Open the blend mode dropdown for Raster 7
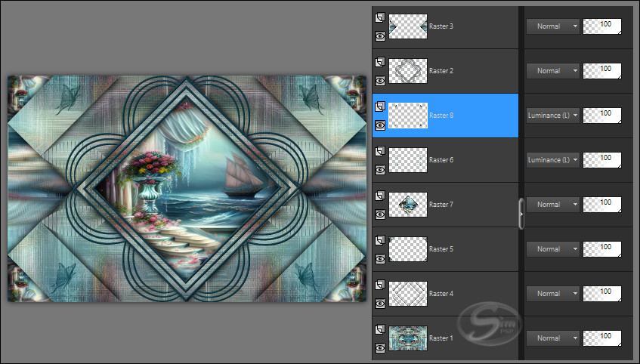Image resolution: width=640 pixels, height=364 pixels. pyautogui.click(x=553, y=205)
